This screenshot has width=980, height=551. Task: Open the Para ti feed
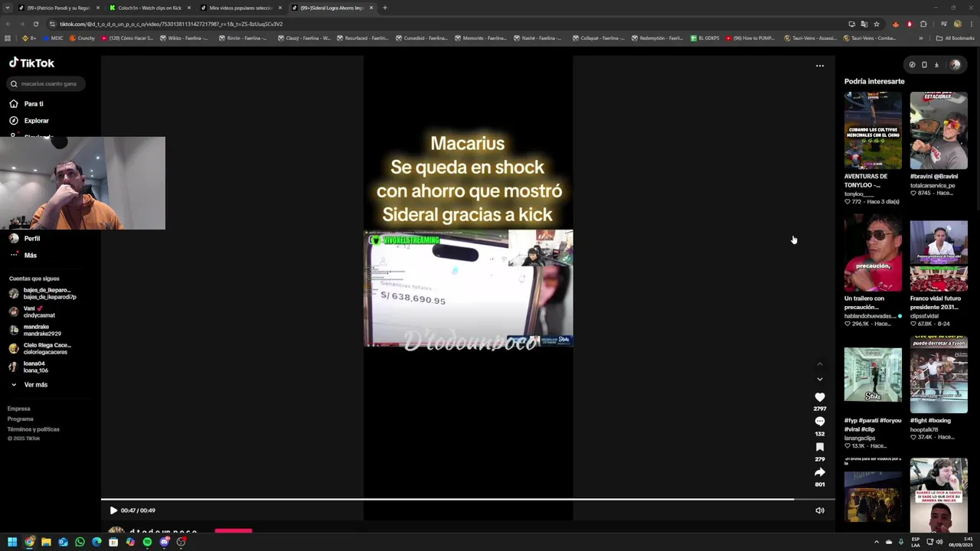point(33,103)
